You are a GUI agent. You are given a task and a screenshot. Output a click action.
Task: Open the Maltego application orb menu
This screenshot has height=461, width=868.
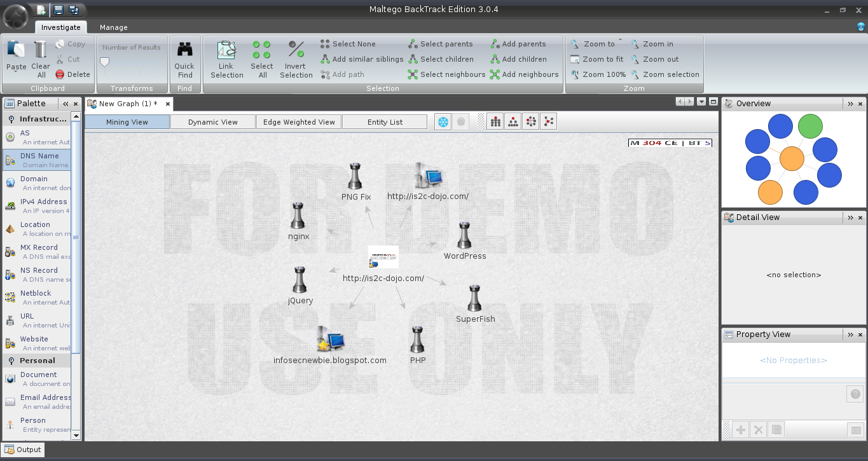(15, 16)
